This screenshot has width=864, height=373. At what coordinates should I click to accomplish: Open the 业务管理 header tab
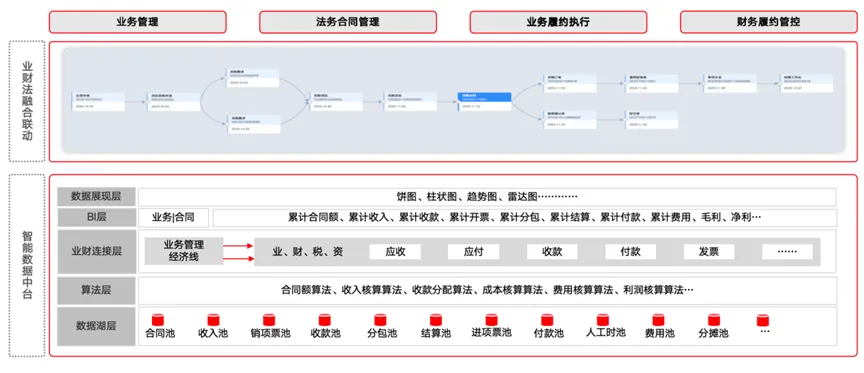(138, 22)
